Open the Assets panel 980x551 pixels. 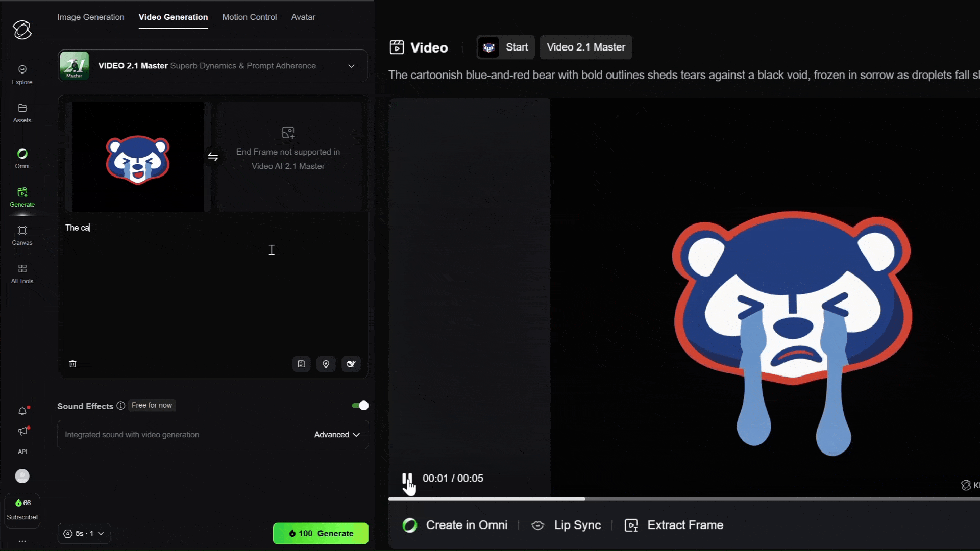click(x=22, y=112)
